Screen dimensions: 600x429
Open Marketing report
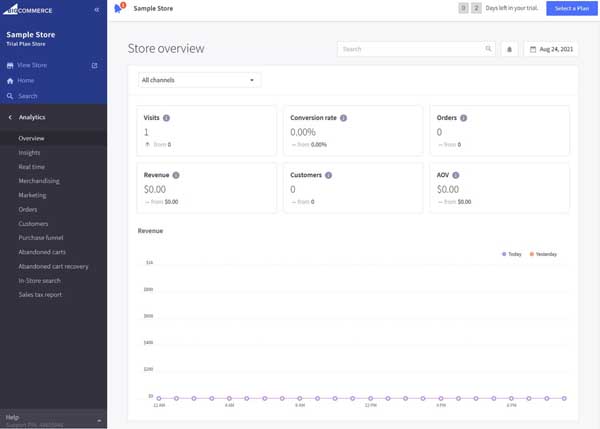tap(33, 195)
